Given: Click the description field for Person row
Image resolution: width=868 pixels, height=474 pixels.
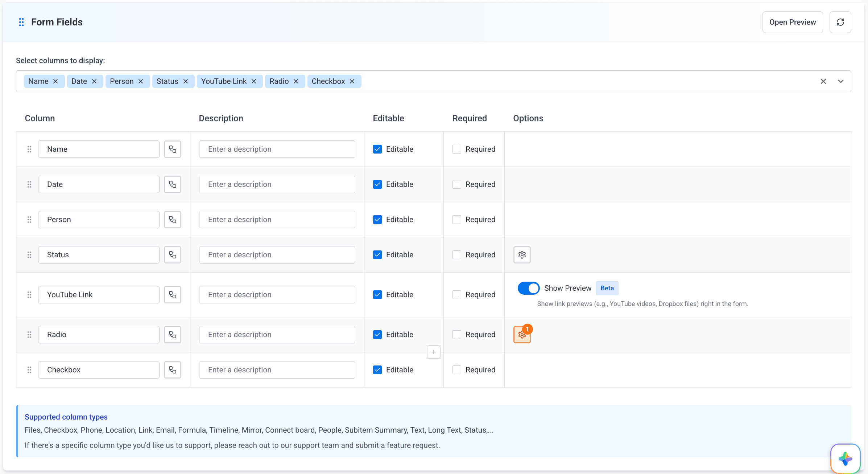Looking at the screenshot, I should pyautogui.click(x=277, y=220).
